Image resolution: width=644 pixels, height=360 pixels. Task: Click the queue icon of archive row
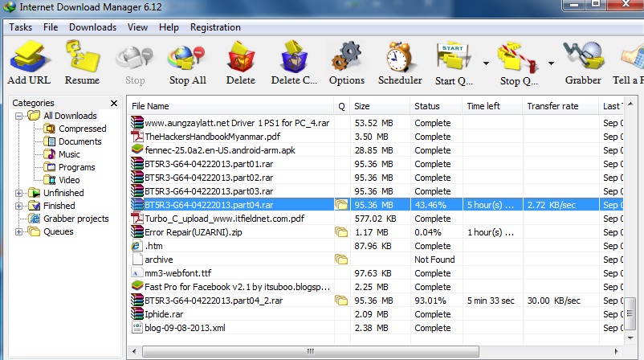coord(341,260)
